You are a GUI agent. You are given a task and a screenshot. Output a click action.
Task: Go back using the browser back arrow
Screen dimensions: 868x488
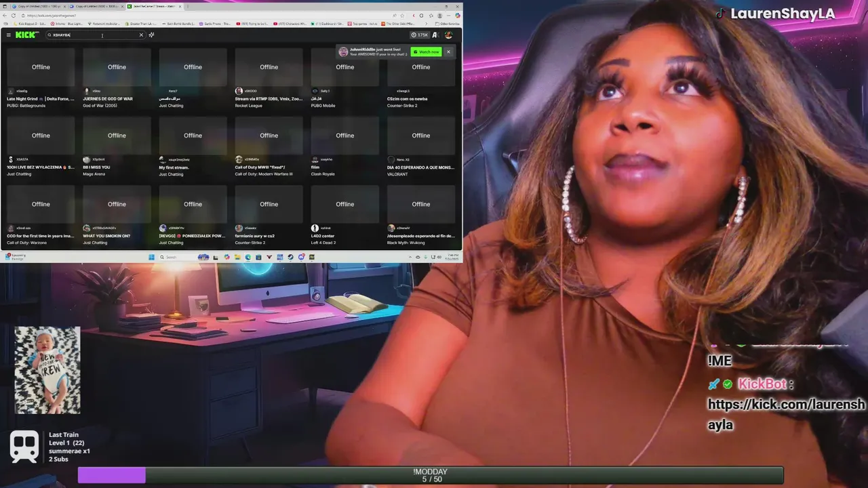pyautogui.click(x=5, y=16)
